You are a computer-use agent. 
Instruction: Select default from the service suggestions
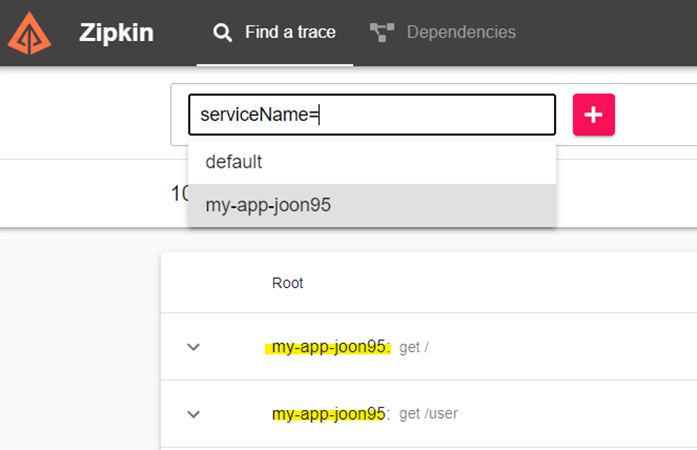tap(372, 162)
